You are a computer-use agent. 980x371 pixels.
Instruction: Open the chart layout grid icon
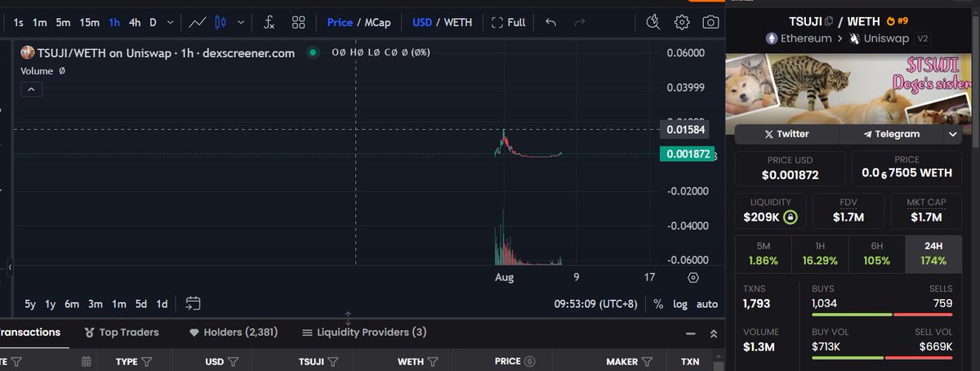[299, 22]
